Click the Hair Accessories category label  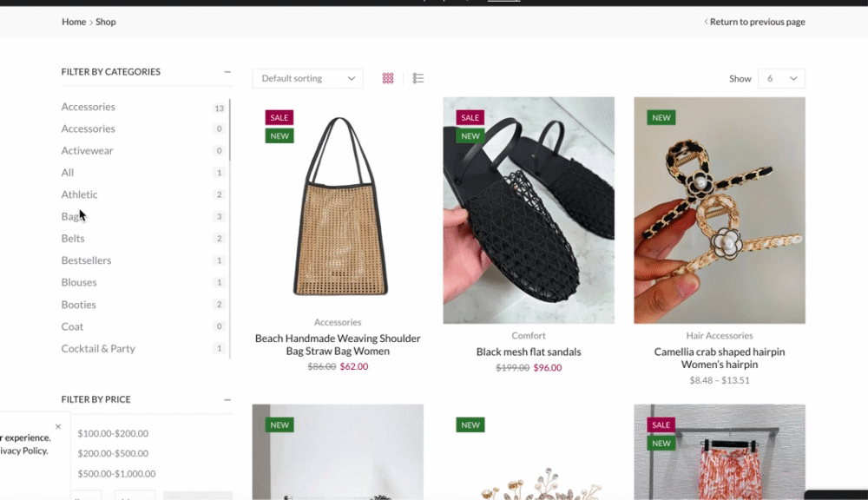[x=720, y=336]
